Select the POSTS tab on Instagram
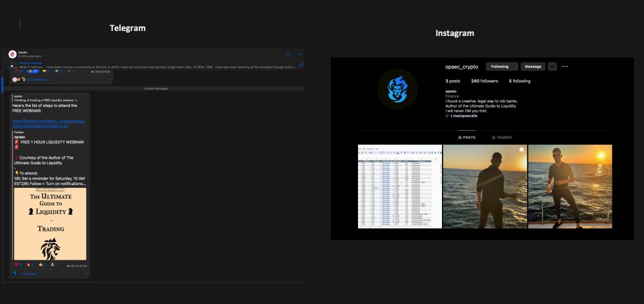The width and height of the screenshot is (644, 304). pyautogui.click(x=467, y=137)
